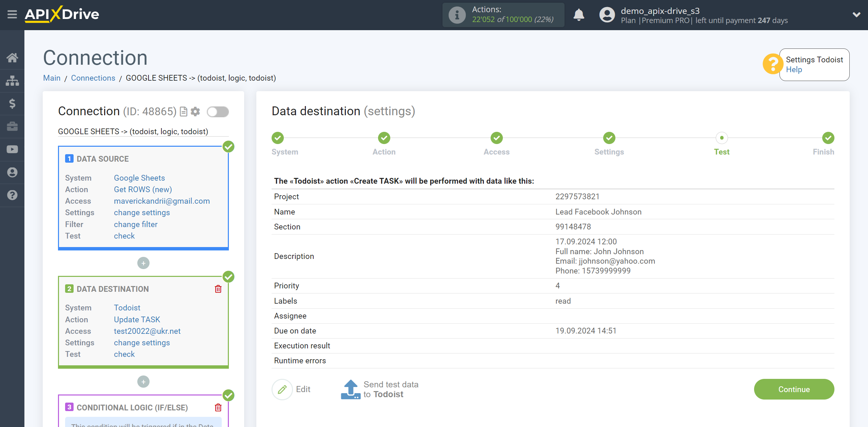Click Data Destination green checkmark badge

coord(229,277)
